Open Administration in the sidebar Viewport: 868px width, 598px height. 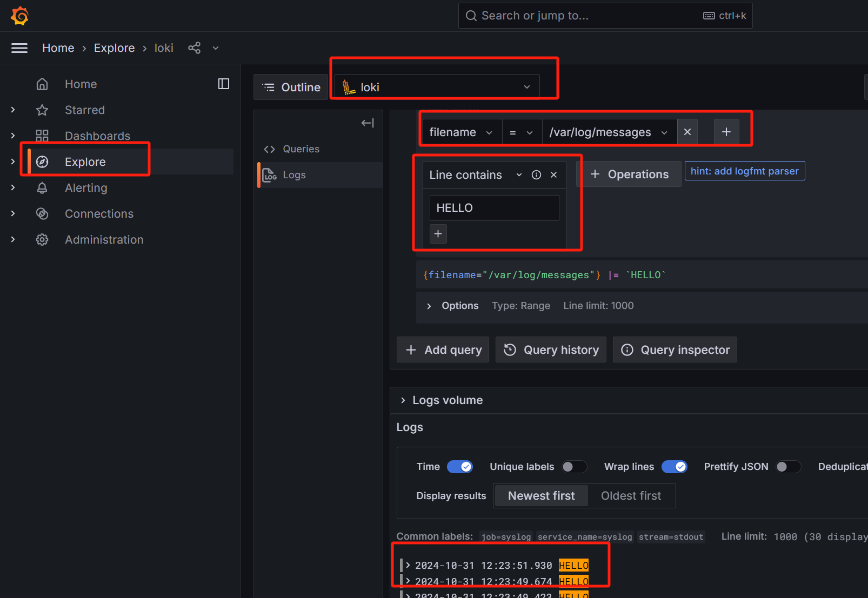[x=104, y=240]
